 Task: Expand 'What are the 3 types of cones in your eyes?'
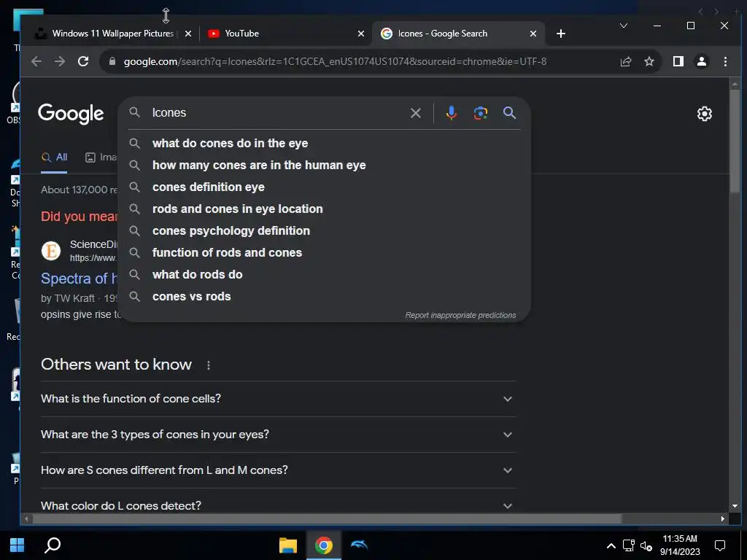[x=278, y=435]
